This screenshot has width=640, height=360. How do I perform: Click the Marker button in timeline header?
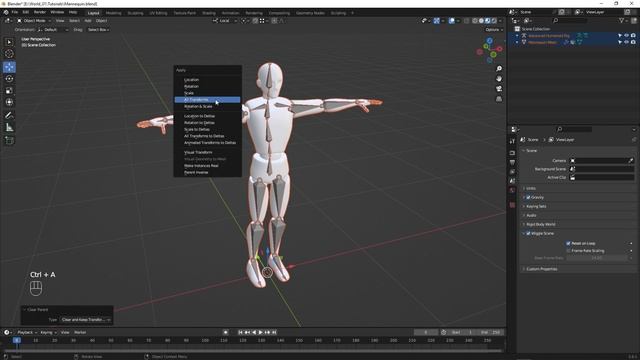pyautogui.click(x=80, y=332)
